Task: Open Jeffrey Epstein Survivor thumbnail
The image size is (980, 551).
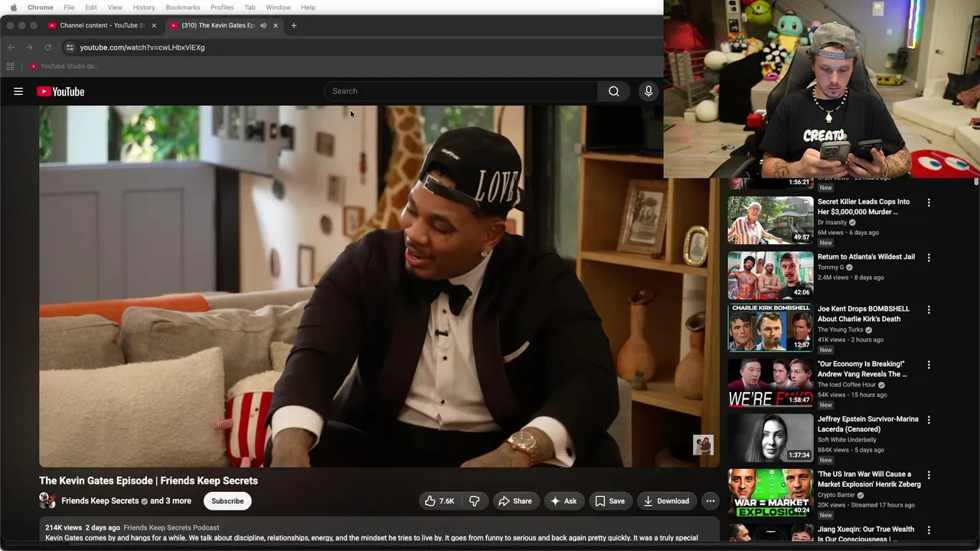Action: point(770,438)
